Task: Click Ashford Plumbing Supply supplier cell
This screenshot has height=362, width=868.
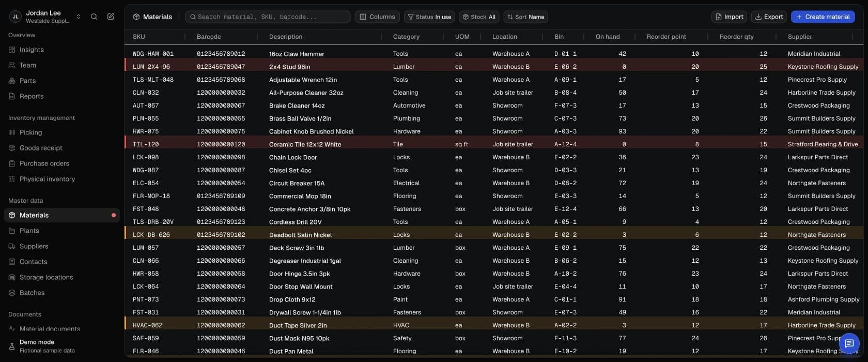Action: [x=824, y=299]
